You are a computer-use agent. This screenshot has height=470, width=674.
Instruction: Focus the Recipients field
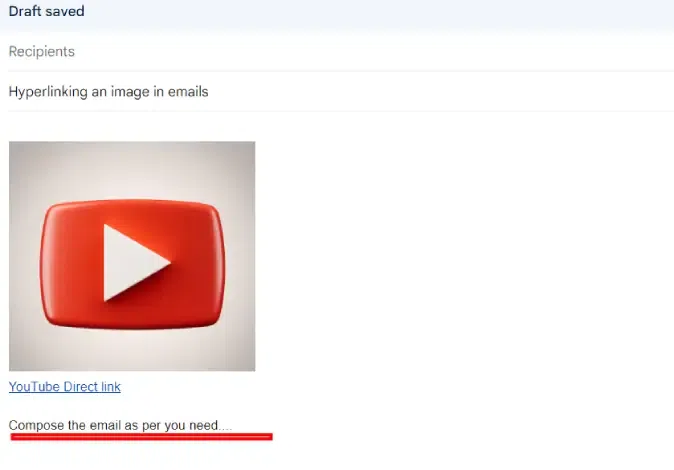(341, 52)
